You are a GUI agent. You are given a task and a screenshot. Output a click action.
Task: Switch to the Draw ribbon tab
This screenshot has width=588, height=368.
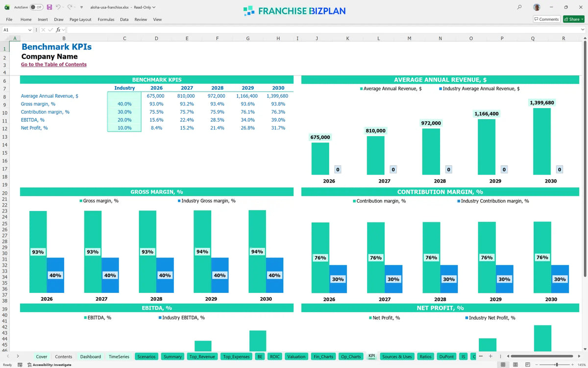(59, 20)
